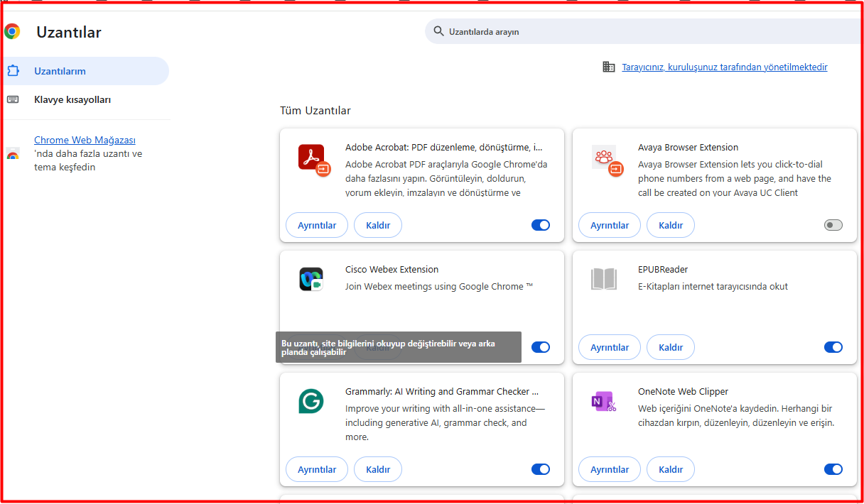Click the EPUBReader book icon
Screen dimensions: 864x504
tap(604, 279)
